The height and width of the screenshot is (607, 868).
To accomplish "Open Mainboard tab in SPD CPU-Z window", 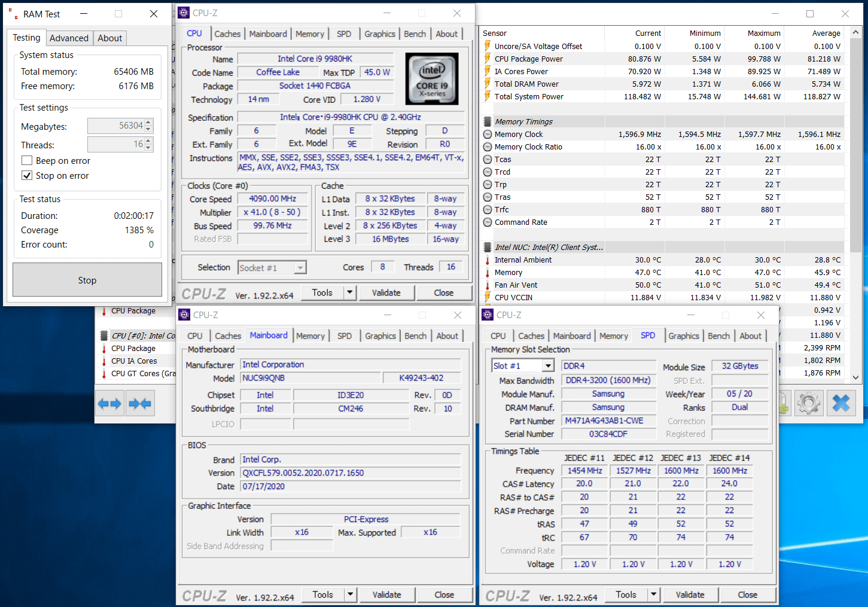I will click(x=572, y=336).
